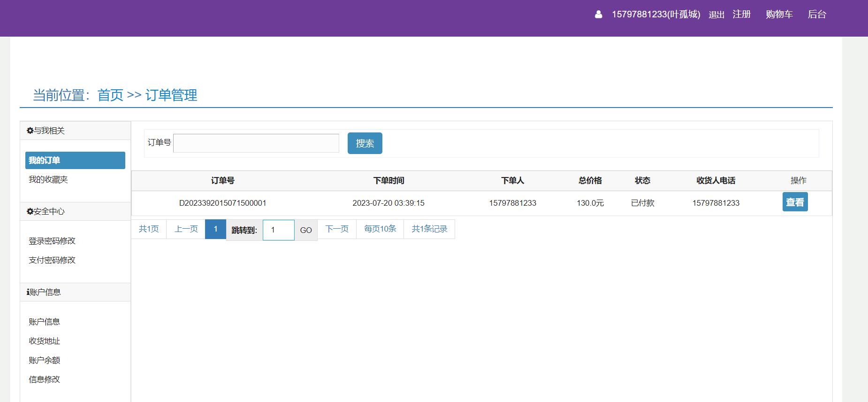Open 支付密码修改 page
Screen dimensions: 868x402
tap(52, 260)
